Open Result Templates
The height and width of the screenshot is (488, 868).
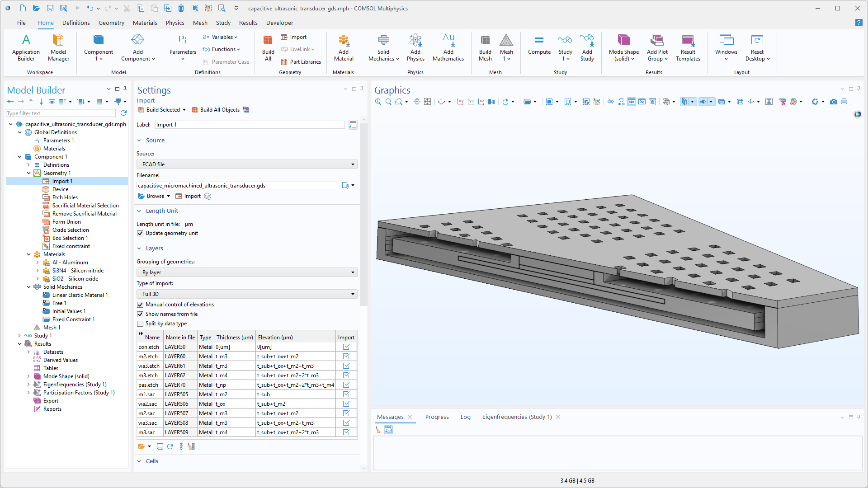pos(688,47)
